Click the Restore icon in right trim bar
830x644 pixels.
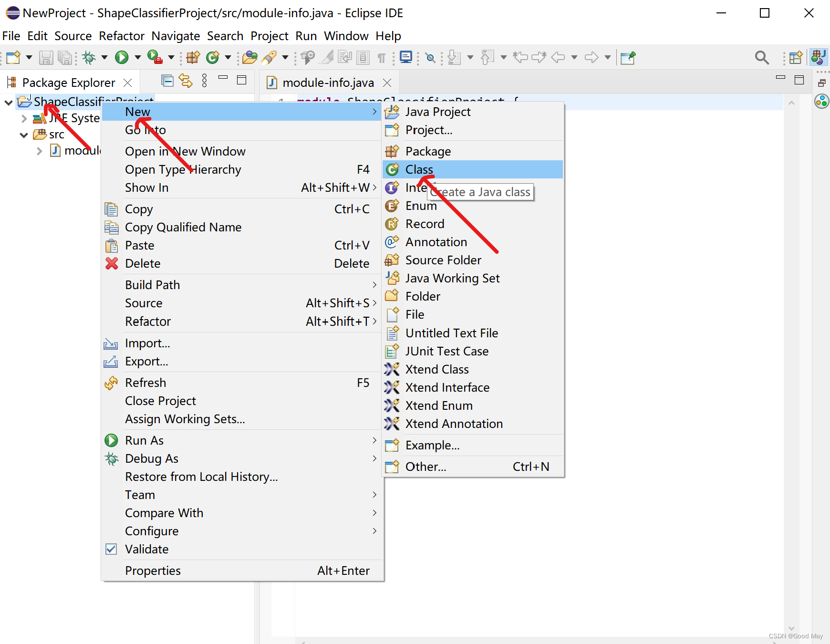click(821, 83)
